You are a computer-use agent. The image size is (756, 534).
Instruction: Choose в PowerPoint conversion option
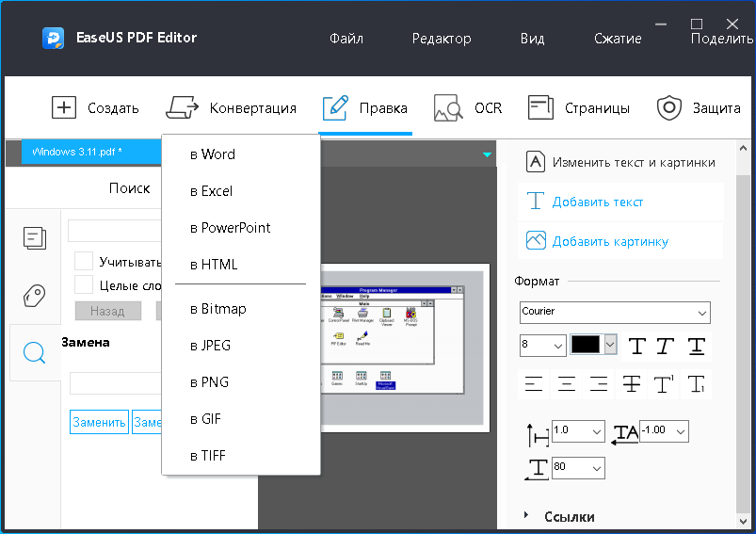coord(241,228)
